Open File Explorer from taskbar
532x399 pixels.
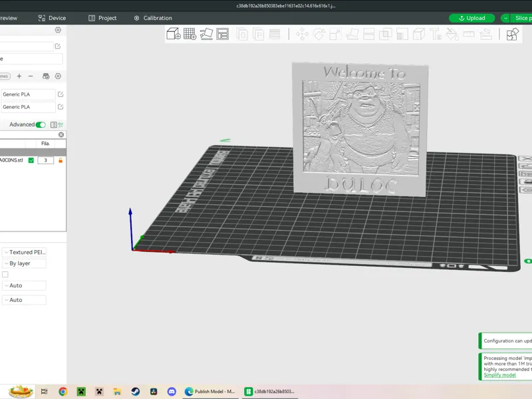click(x=117, y=392)
